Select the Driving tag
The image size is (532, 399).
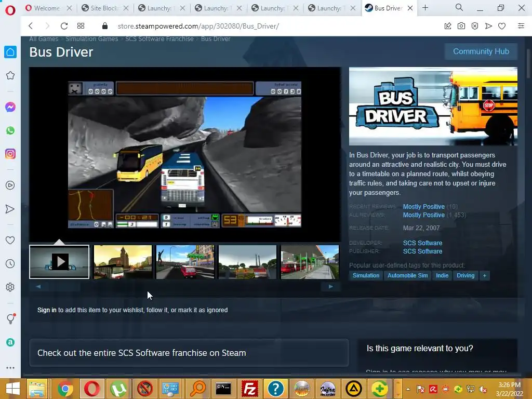pos(465,275)
